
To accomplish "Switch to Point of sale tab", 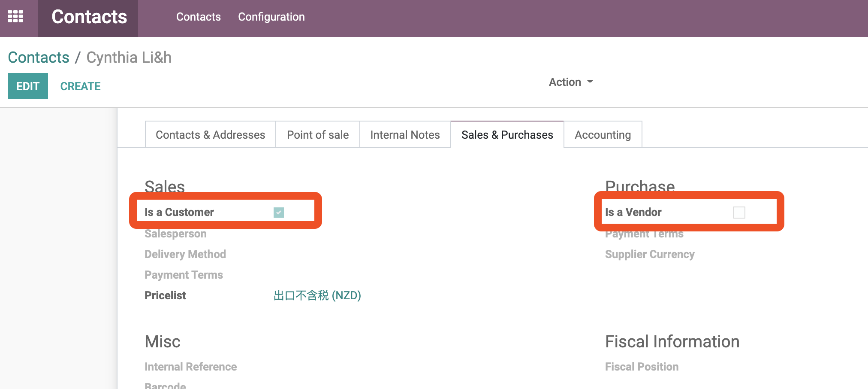I will tap(318, 135).
